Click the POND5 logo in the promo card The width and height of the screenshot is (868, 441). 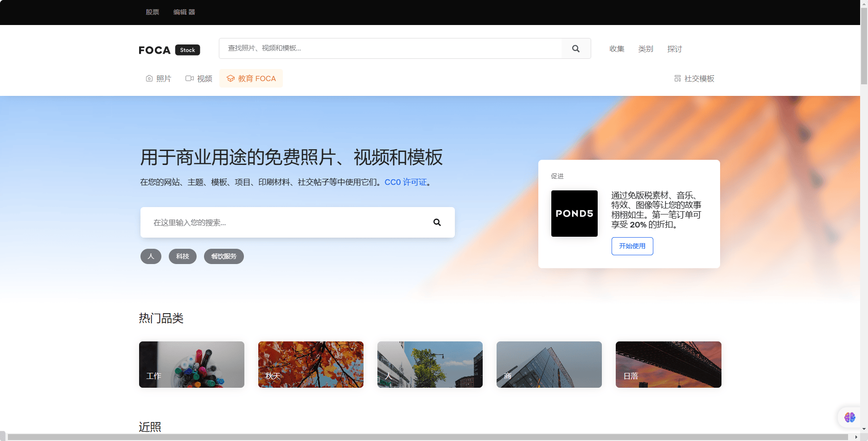pos(574,214)
